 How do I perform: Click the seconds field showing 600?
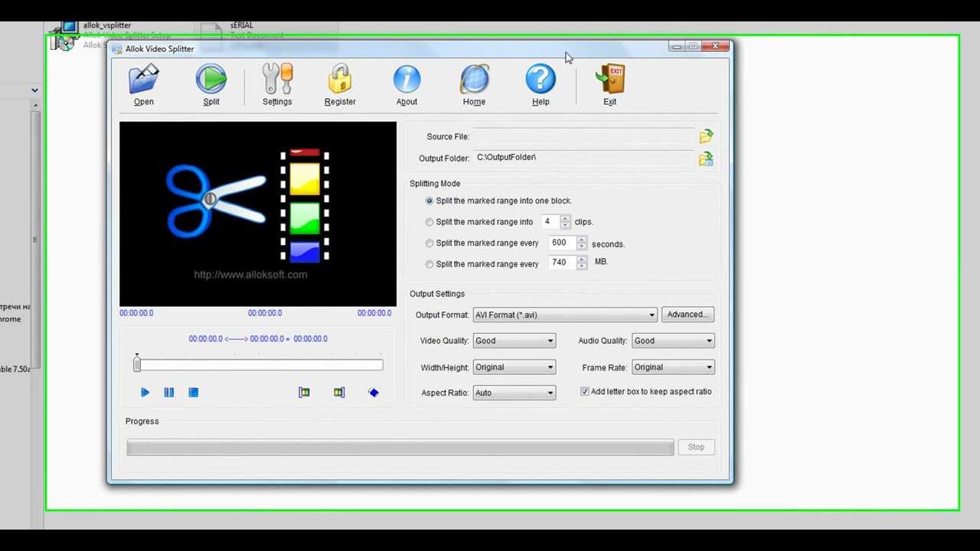click(563, 243)
